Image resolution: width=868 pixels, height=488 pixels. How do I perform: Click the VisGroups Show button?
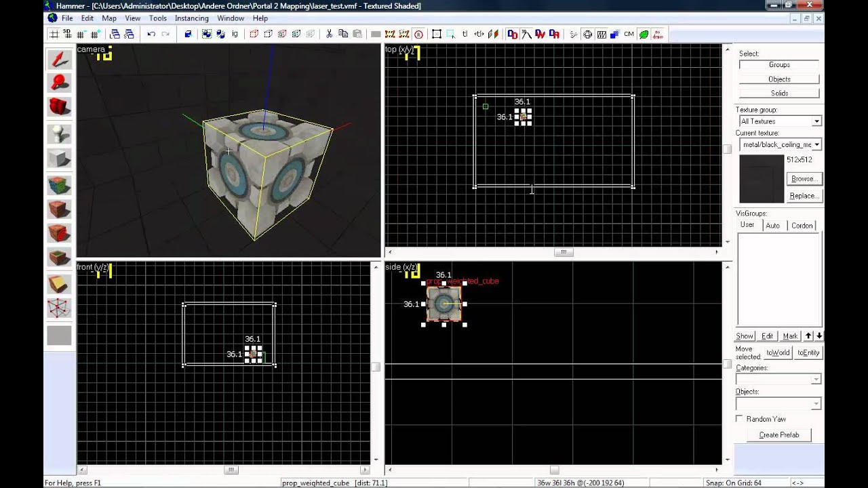[x=745, y=336]
